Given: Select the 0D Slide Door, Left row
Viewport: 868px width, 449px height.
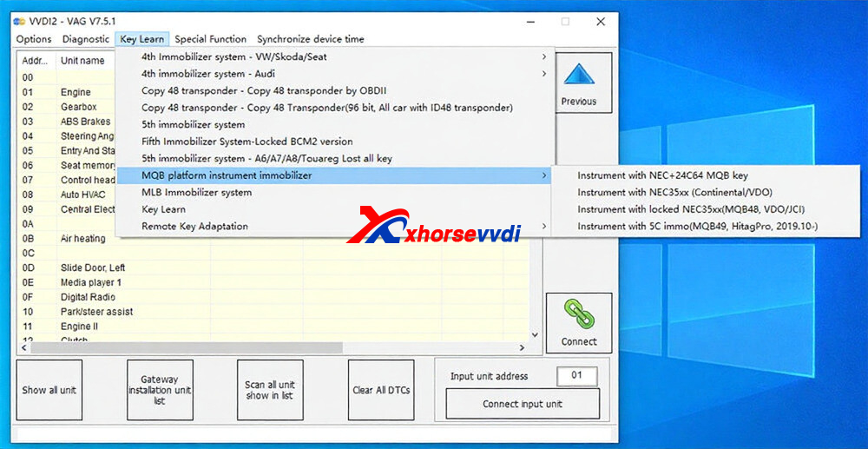Looking at the screenshot, I should coord(274,268).
